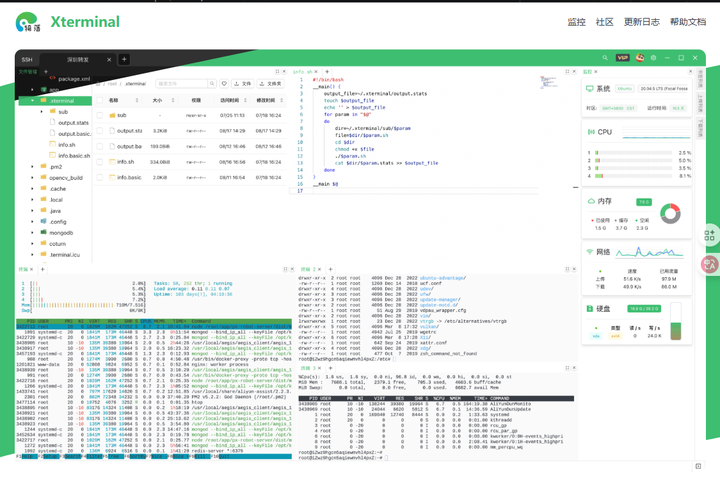Click the home icon in the file breadcrumb
Screen dimensions: 720x484
[x=98, y=84]
